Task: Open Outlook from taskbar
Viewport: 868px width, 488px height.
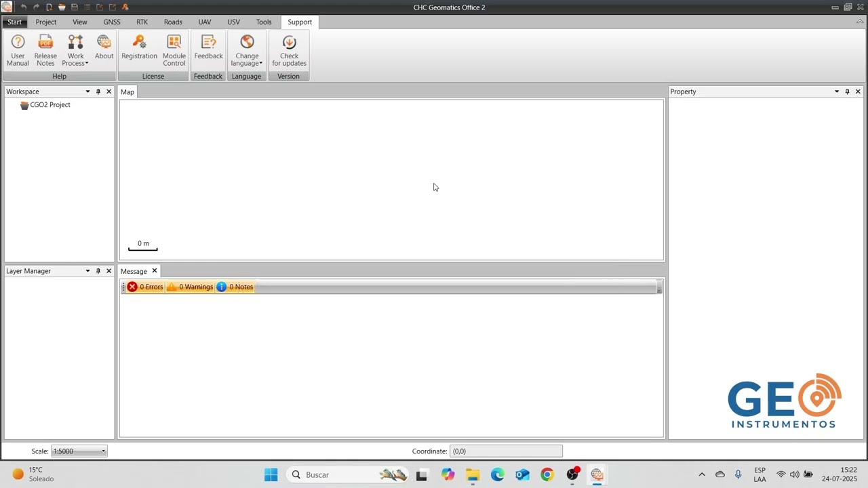Action: [522, 474]
